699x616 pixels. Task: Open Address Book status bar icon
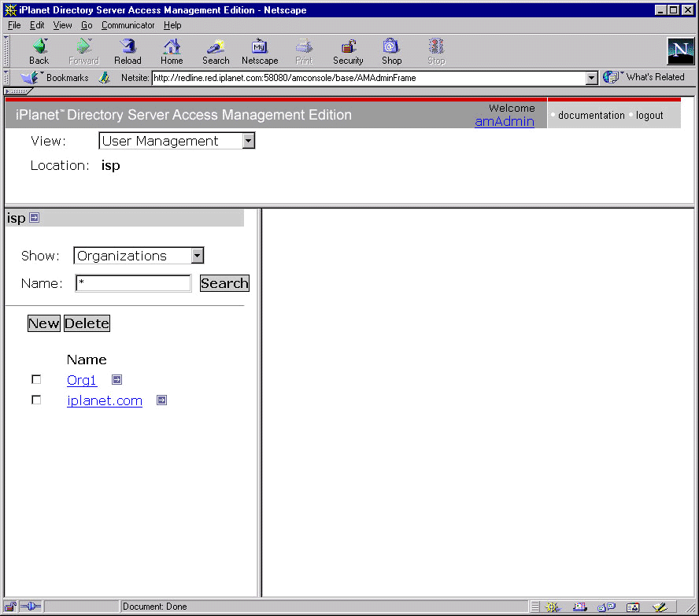[x=633, y=607]
